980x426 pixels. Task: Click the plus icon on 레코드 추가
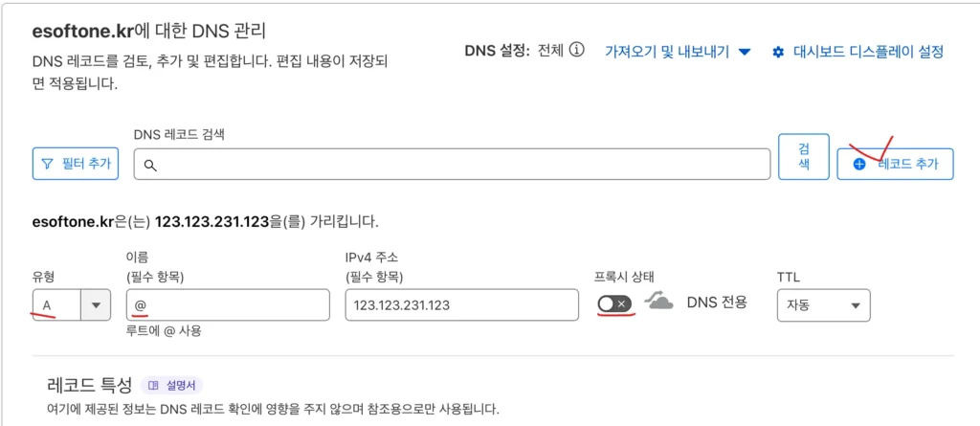(859, 164)
